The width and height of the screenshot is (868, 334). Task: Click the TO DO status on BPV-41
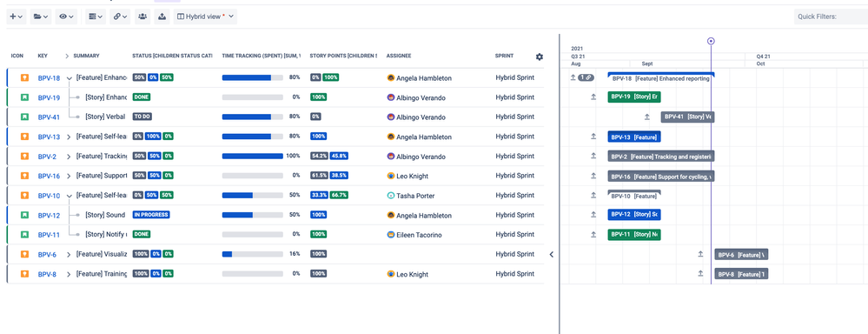click(142, 117)
